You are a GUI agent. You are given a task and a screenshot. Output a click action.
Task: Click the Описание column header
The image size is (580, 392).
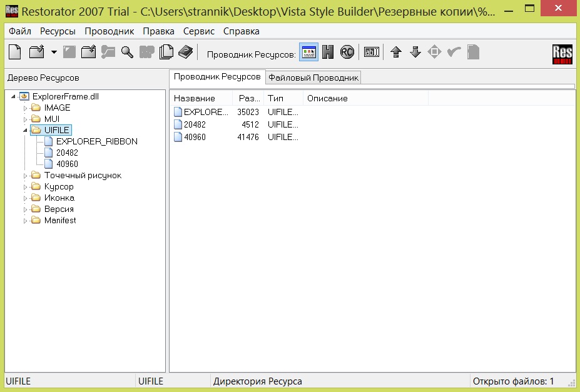(x=327, y=98)
